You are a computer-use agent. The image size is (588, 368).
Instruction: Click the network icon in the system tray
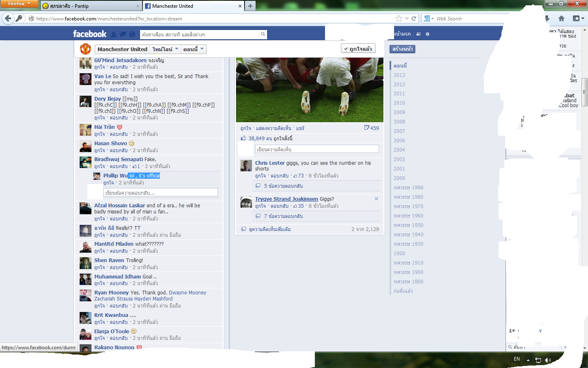coord(538,360)
